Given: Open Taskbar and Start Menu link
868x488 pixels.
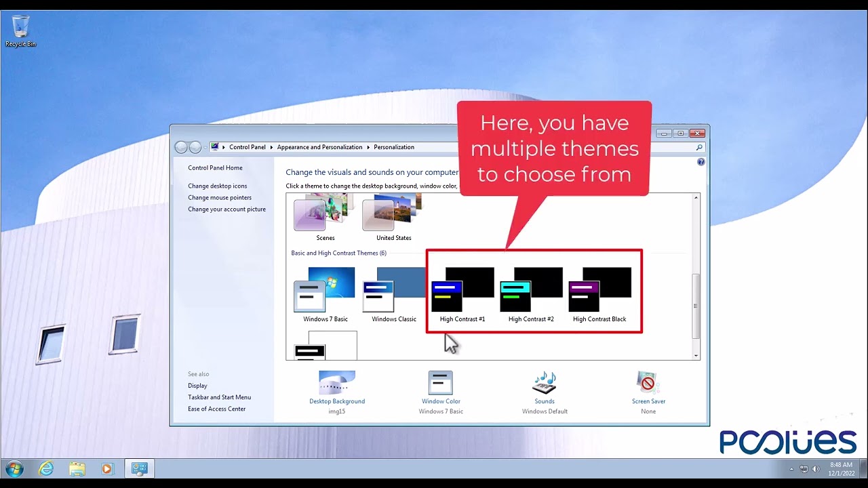Looking at the screenshot, I should (220, 397).
